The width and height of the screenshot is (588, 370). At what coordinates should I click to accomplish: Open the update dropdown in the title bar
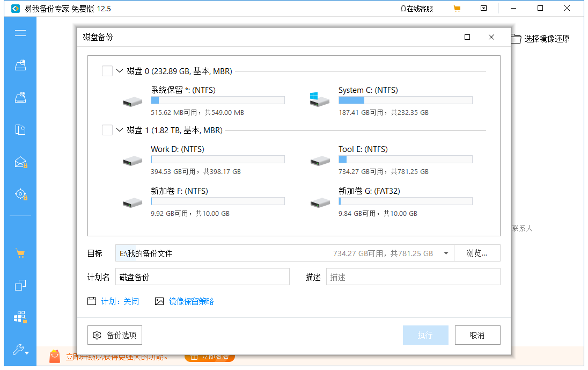(x=483, y=8)
